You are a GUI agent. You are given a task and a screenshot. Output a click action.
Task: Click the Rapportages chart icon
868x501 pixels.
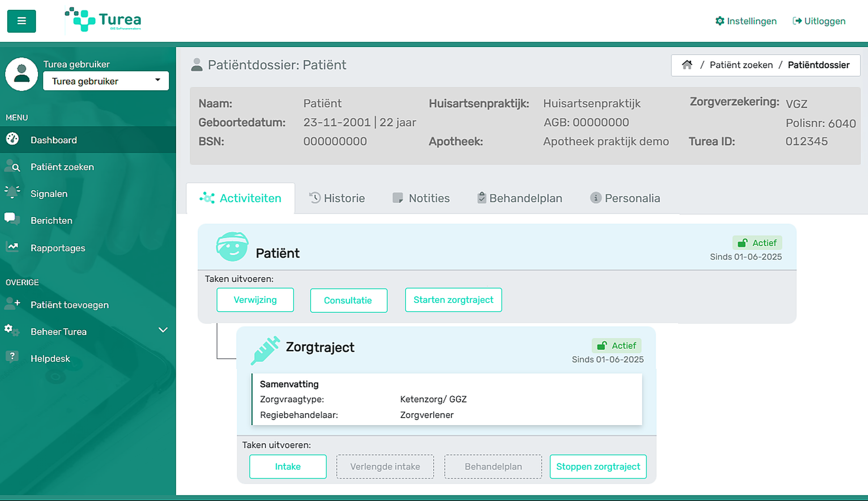(x=13, y=247)
